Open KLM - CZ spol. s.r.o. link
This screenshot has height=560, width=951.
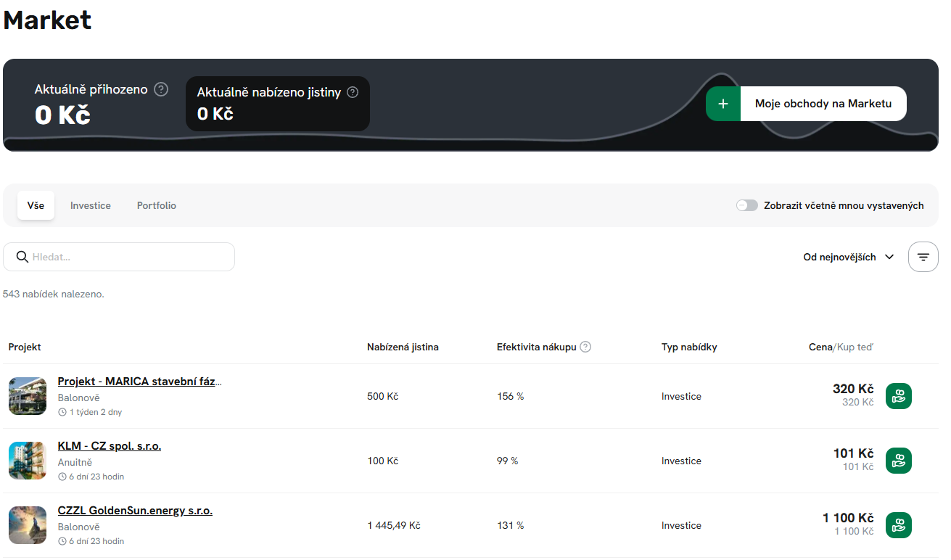coord(110,446)
